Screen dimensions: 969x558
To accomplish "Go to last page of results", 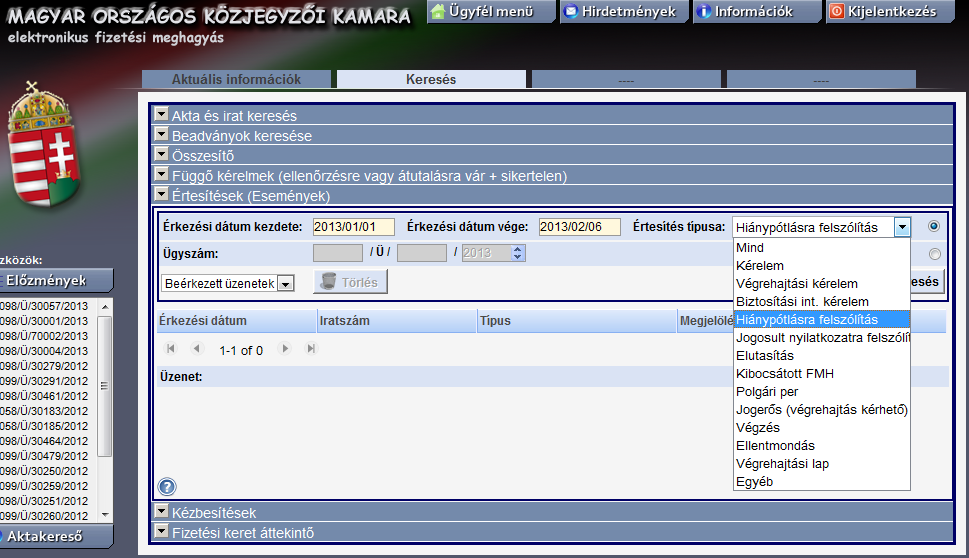I will pos(311,349).
